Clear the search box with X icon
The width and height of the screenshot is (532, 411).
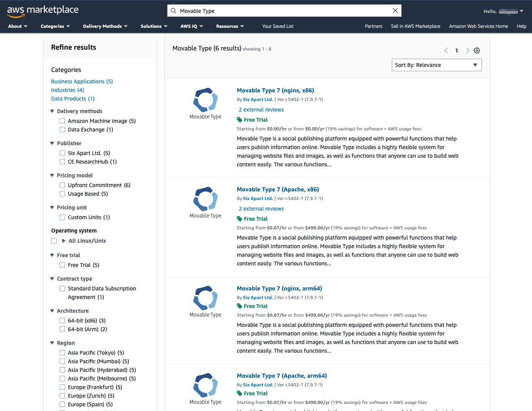tap(395, 11)
